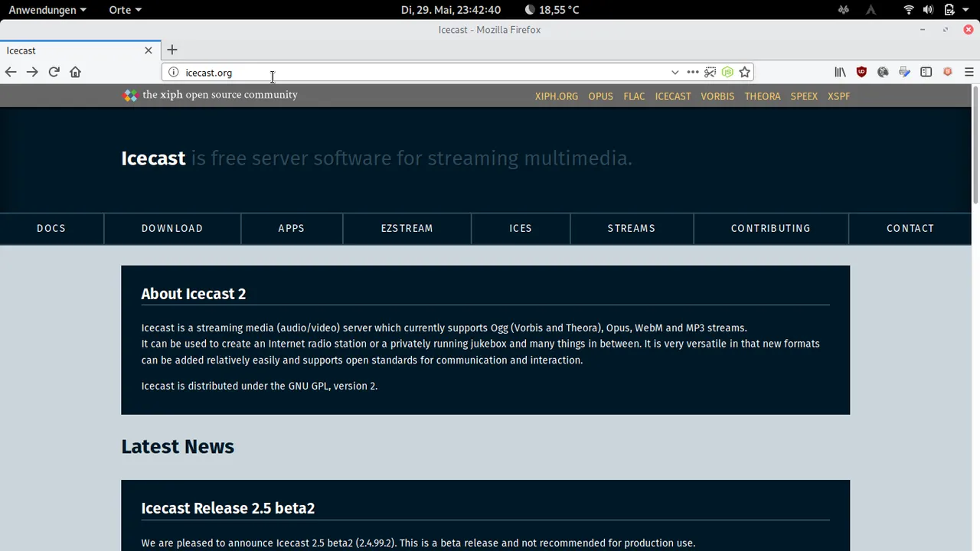Click the green JS hexagon icon

[727, 72]
